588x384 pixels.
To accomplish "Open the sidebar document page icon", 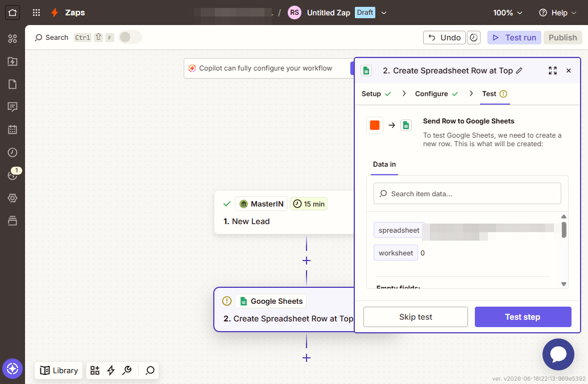I will click(13, 84).
